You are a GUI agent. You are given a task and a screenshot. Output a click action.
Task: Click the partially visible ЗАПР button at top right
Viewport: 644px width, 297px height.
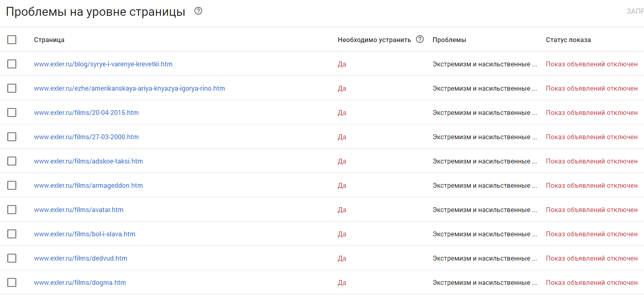point(635,11)
